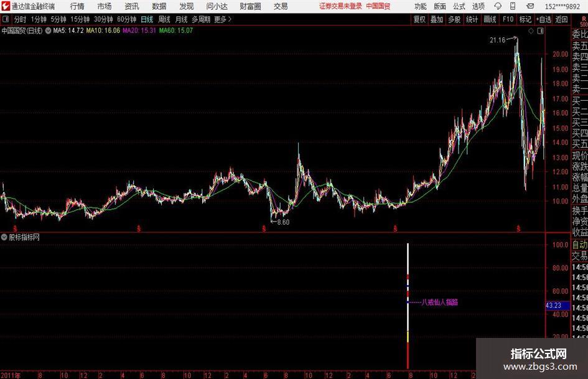Click the 画线 drawing button
Image resolution: width=588 pixels, height=379 pixels.
click(x=490, y=19)
